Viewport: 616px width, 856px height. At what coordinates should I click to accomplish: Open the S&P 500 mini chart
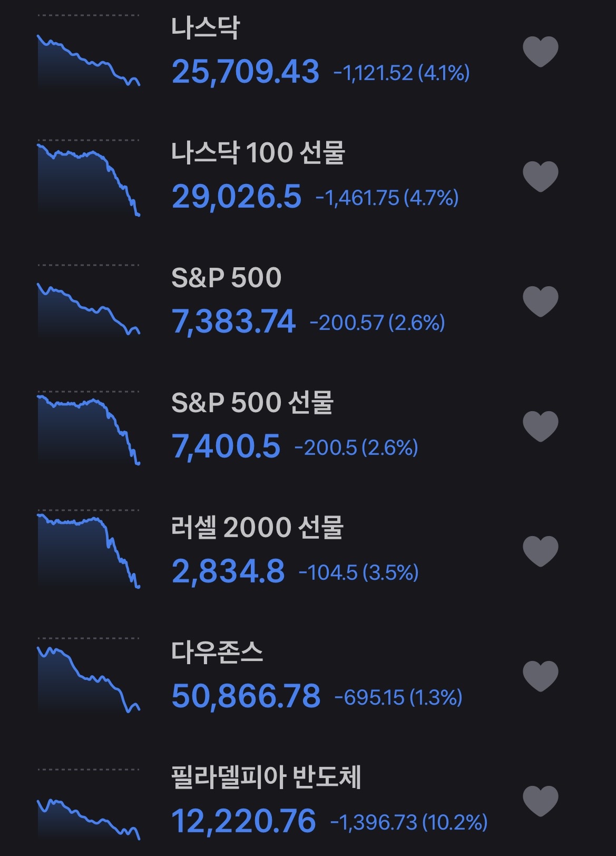coord(89,300)
